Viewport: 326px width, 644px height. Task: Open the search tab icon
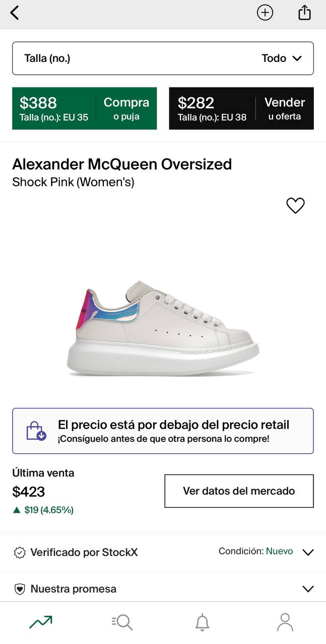pyautogui.click(x=122, y=622)
